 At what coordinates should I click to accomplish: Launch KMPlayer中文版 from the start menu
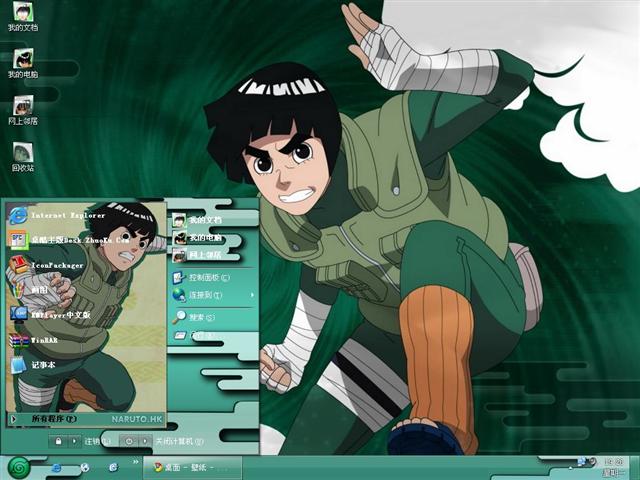[50, 315]
